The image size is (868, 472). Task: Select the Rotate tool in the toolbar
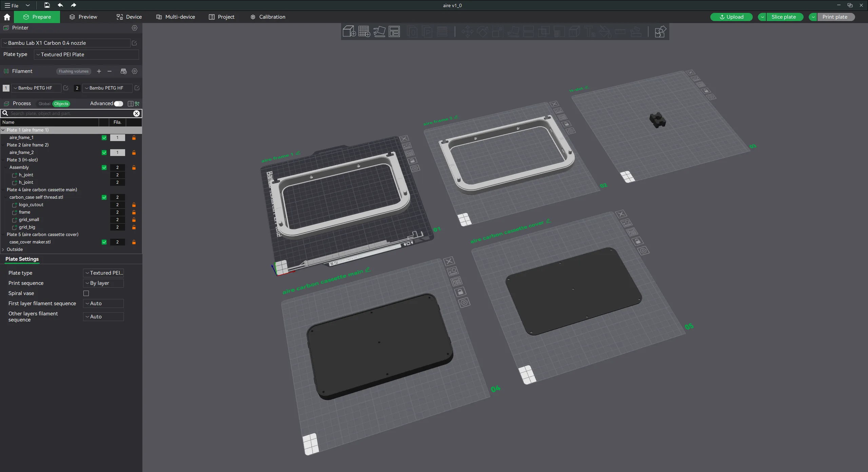pyautogui.click(x=482, y=32)
